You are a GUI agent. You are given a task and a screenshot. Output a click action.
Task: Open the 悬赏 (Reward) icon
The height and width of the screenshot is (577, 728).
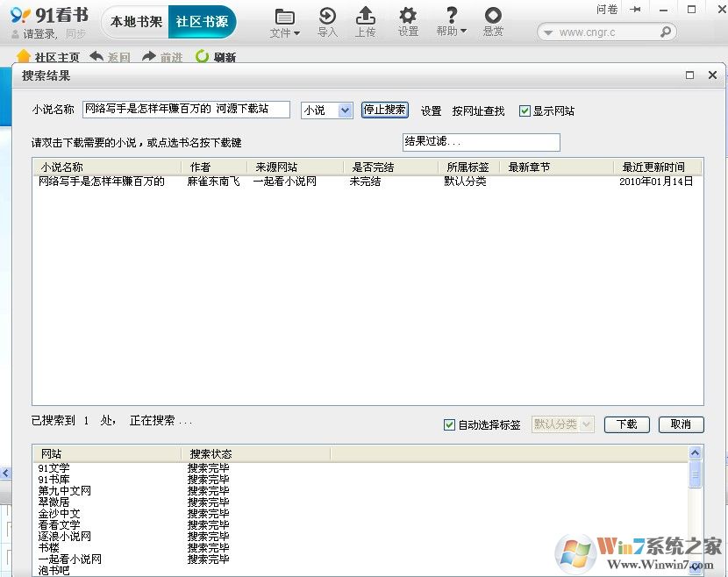click(x=492, y=18)
